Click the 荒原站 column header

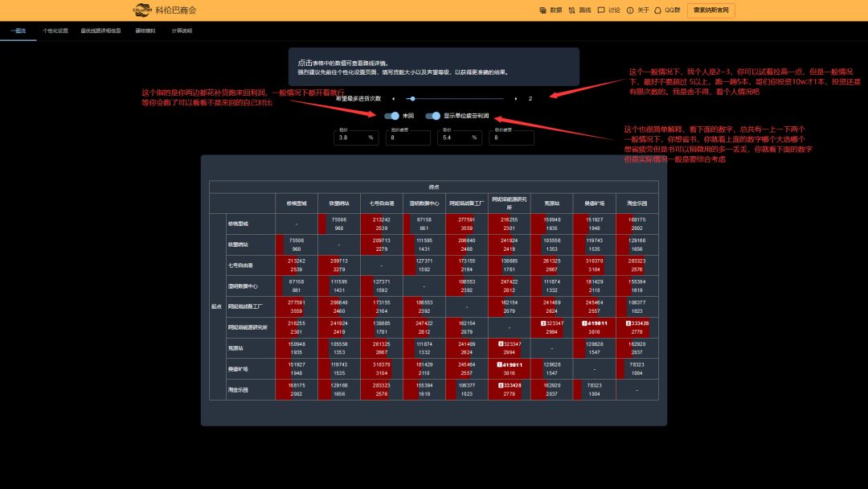552,203
